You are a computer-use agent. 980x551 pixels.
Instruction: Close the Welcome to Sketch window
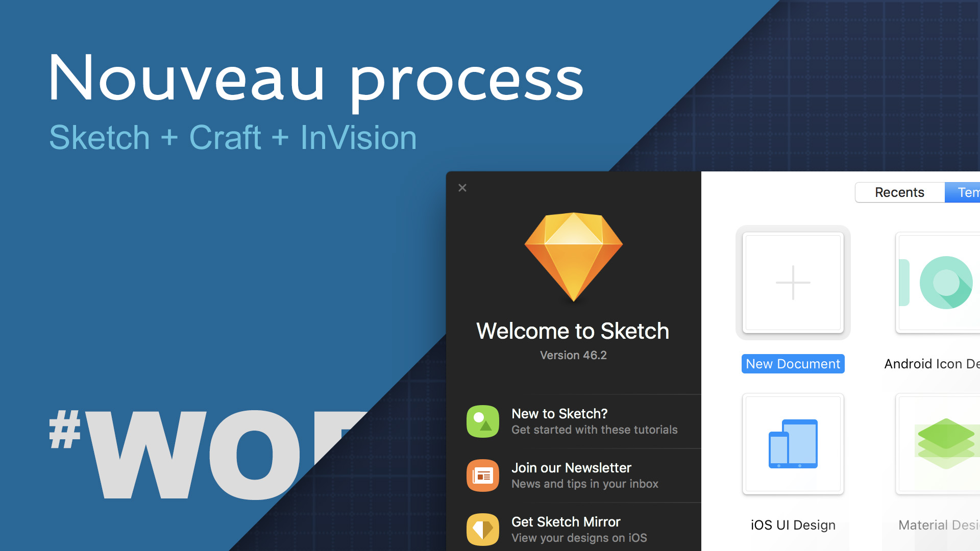pyautogui.click(x=462, y=188)
